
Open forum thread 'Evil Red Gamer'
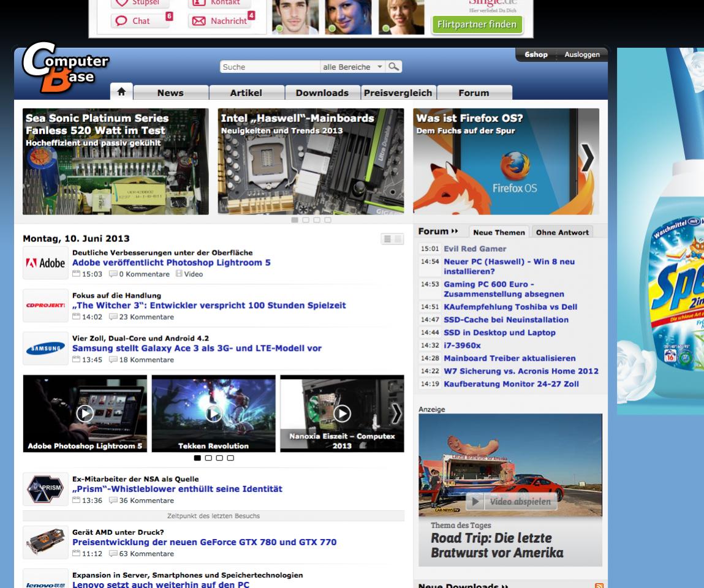point(475,249)
